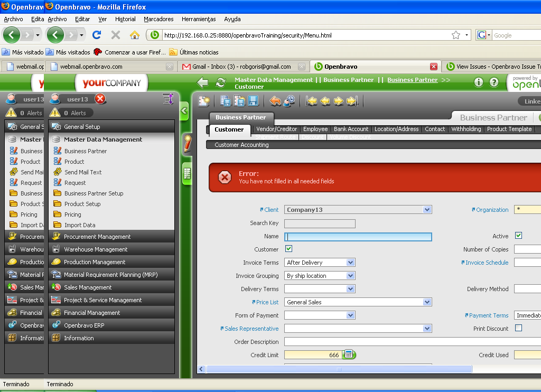Open the Invoice Terms dropdown
The image size is (541, 392).
[x=350, y=263]
